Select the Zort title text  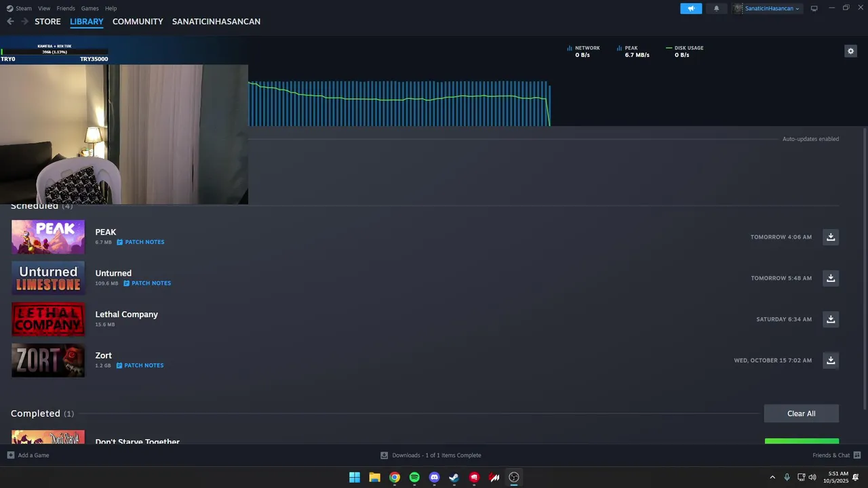104,355
